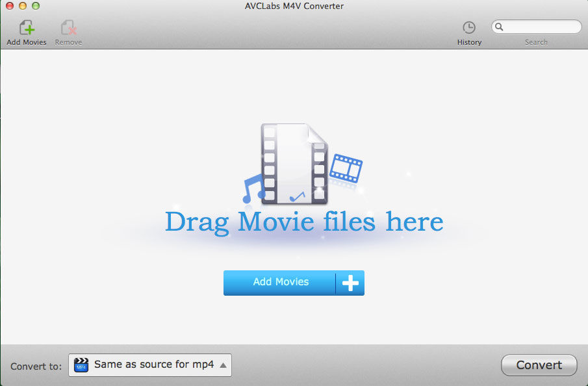Image resolution: width=588 pixels, height=386 pixels.
Task: Open the Convert to format dropdown
Action: point(150,365)
